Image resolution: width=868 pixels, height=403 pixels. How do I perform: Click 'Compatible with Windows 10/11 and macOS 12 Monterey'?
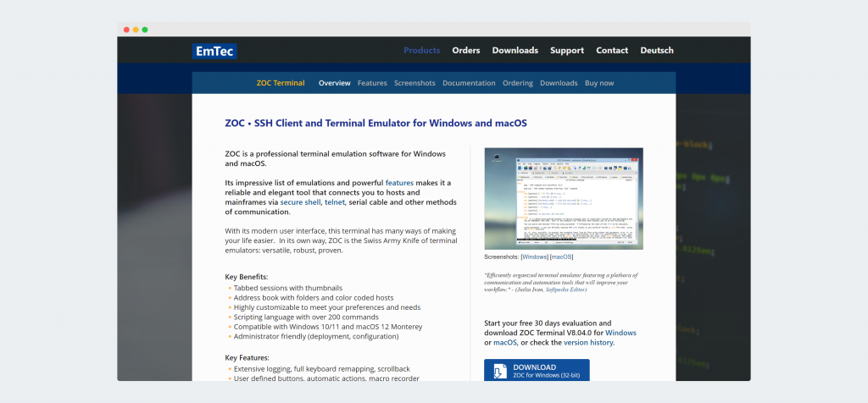click(328, 327)
